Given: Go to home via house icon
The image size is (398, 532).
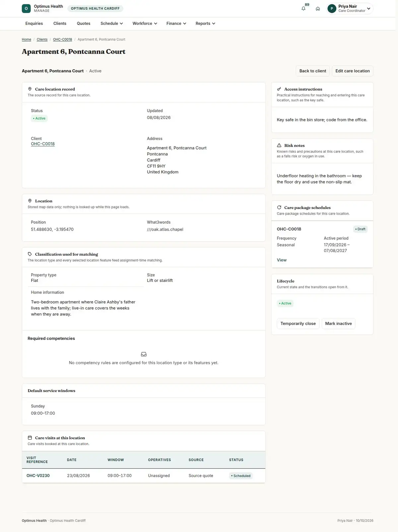Looking at the screenshot, I should 318,9.
